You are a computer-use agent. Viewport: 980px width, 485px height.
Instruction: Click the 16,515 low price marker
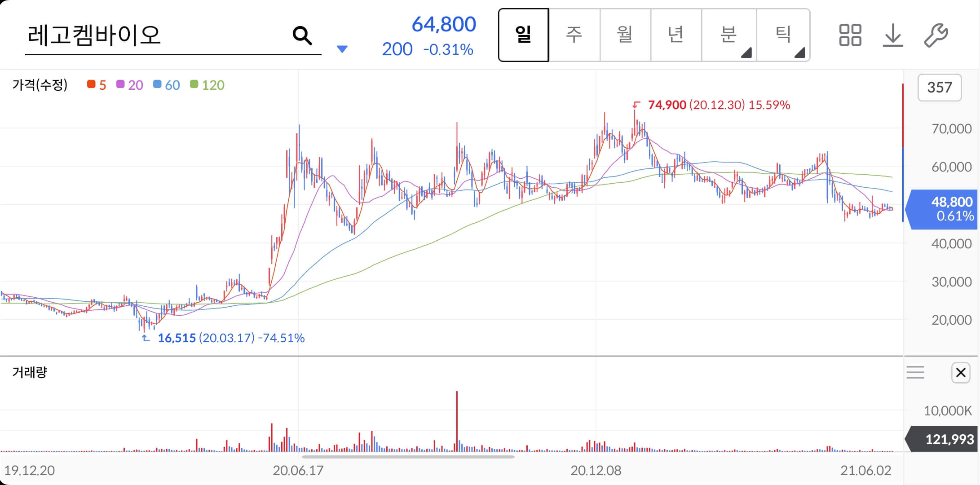click(177, 338)
